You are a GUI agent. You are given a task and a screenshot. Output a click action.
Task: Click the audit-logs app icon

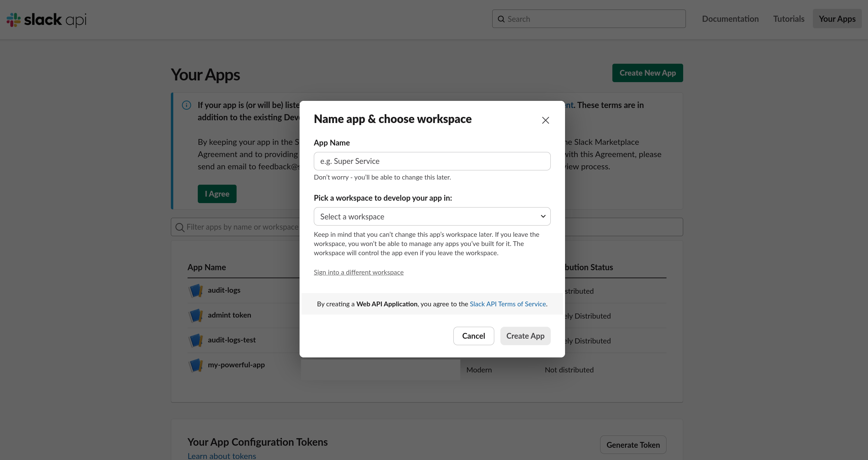[196, 291]
